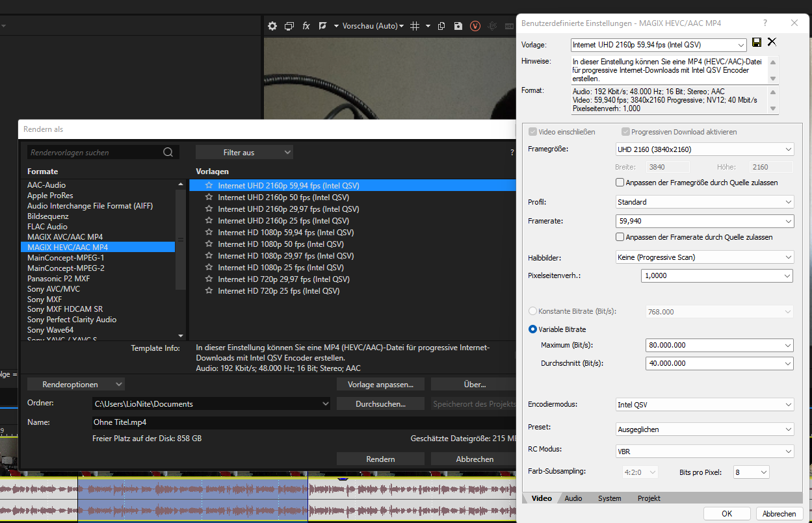Open the Framegröße dropdown
The image size is (812, 523).
coord(705,149)
